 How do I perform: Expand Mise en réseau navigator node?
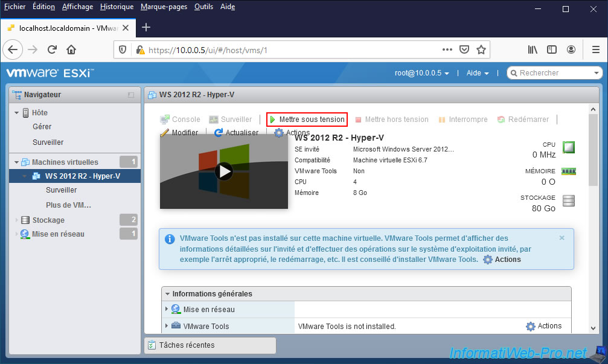17,234
